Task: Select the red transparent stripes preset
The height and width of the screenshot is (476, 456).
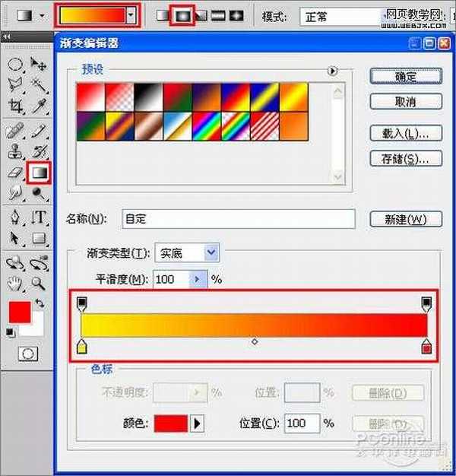Action: coord(264,126)
